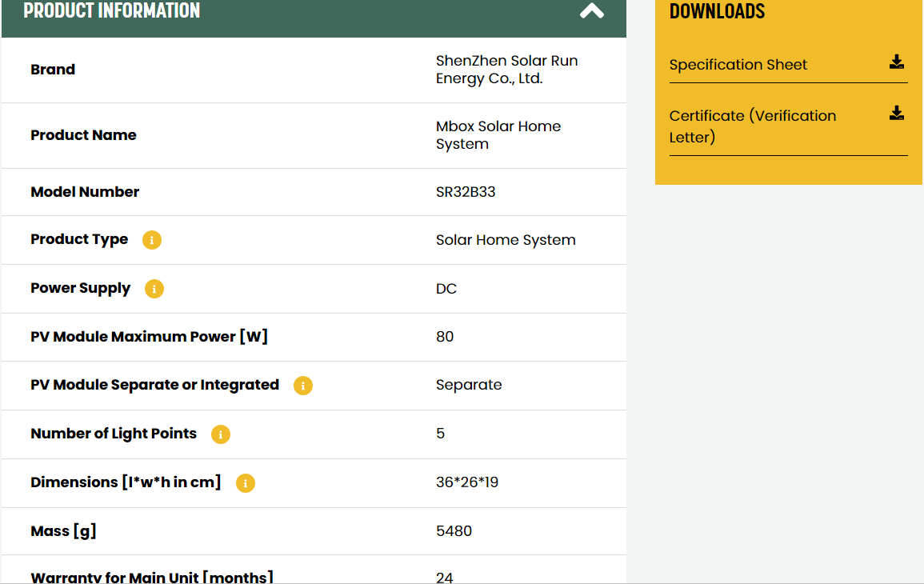Collapse the Product Information section chevron

(x=592, y=10)
